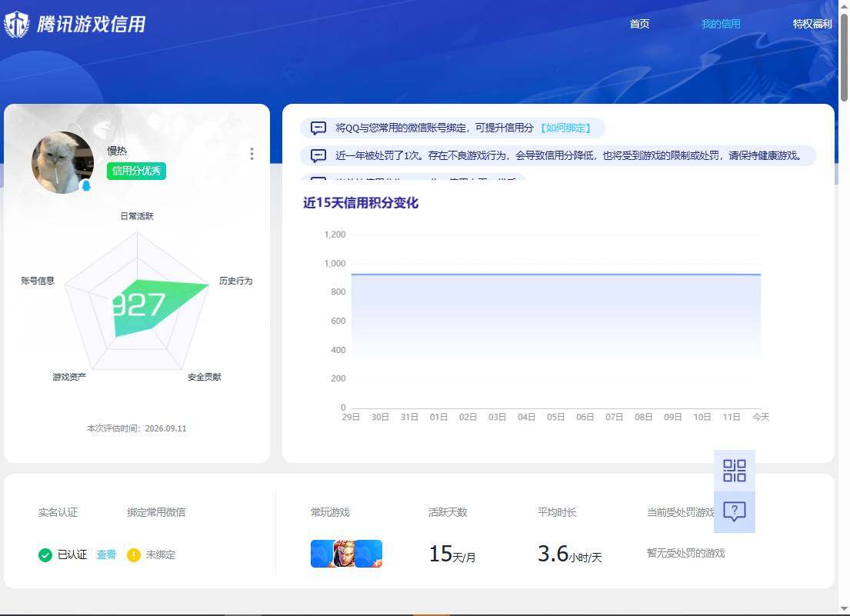Click the 本次评估时间 2026.09.11 text
The image size is (850, 616).
137,428
